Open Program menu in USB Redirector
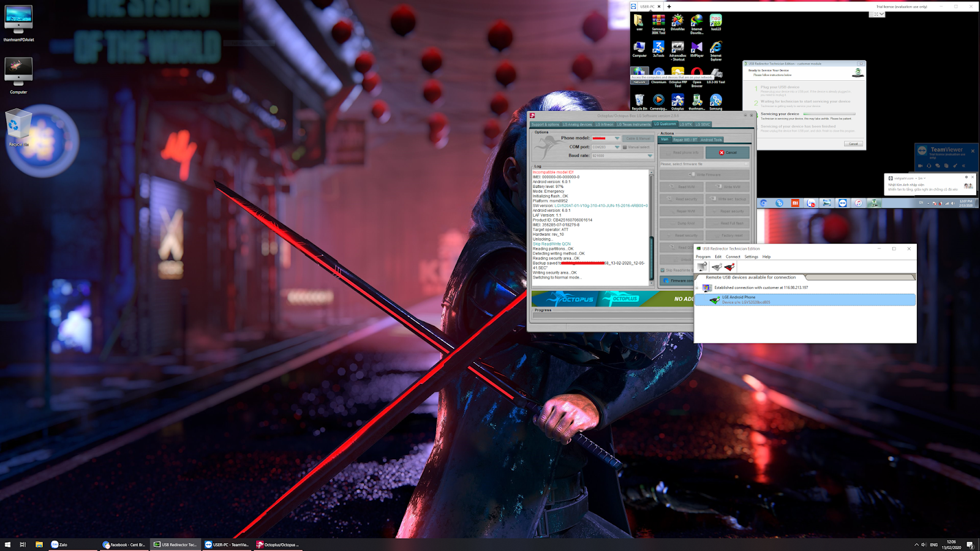This screenshot has width=980, height=551. (703, 257)
